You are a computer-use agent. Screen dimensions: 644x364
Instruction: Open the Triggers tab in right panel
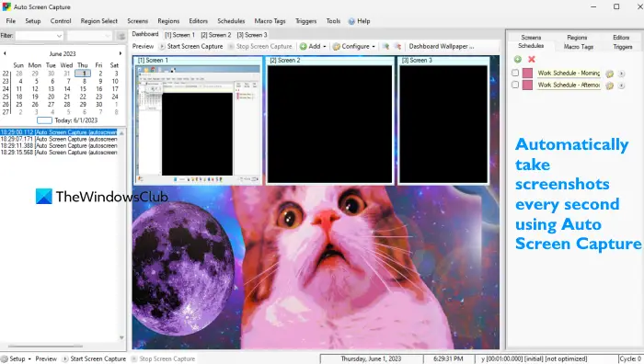pyautogui.click(x=622, y=47)
